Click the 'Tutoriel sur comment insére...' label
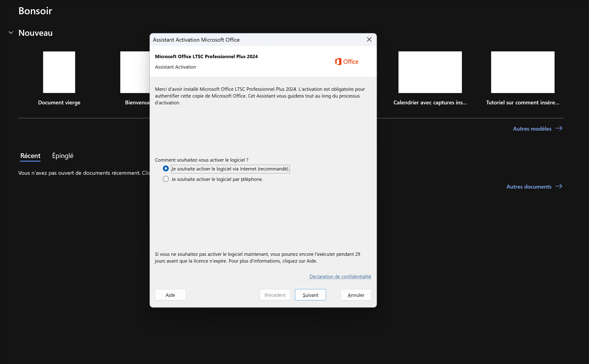This screenshot has width=589, height=364. point(523,102)
